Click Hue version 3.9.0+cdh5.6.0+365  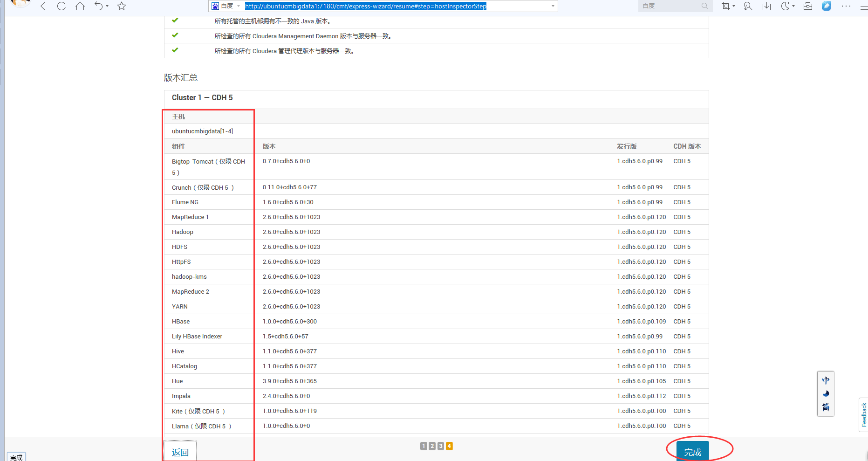[x=289, y=381]
